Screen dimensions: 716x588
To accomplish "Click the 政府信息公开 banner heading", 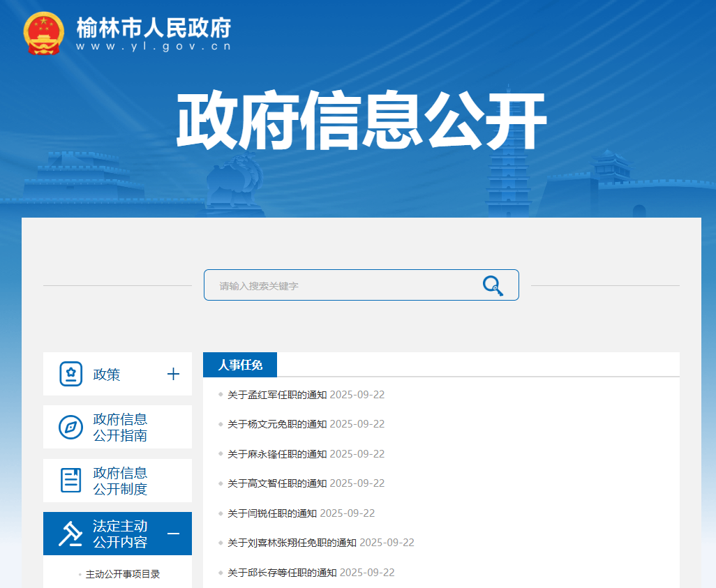I will (358, 119).
